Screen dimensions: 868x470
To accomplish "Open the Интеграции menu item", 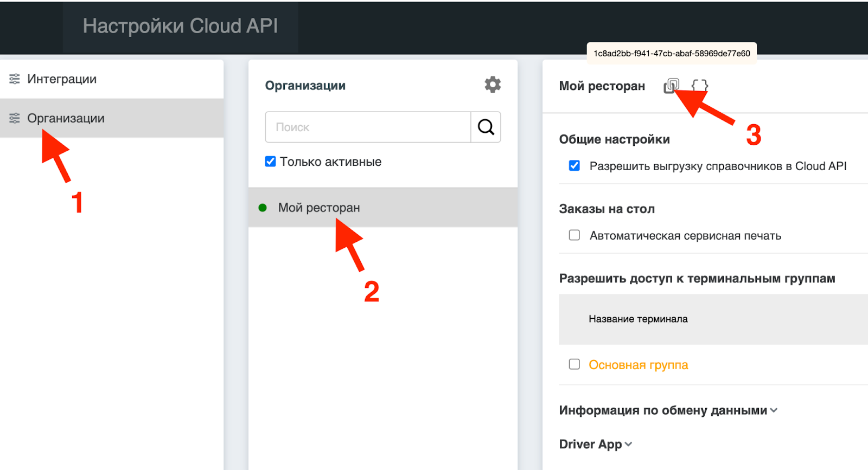I will coord(112,79).
